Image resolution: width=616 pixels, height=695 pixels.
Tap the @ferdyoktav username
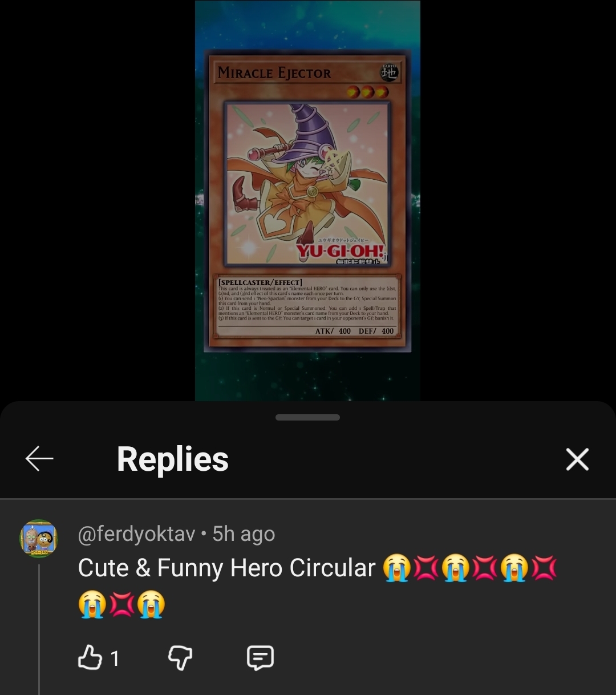point(136,534)
